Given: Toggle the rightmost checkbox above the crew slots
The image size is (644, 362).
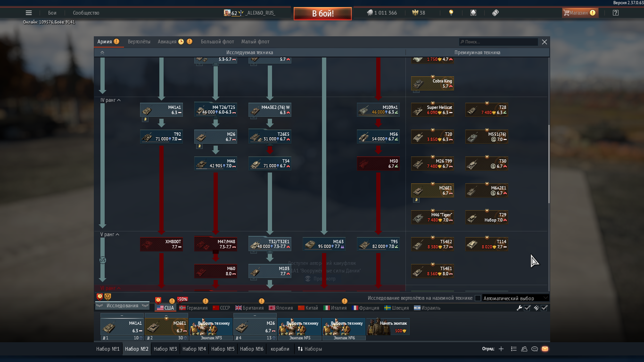Looking at the screenshot, I should coord(545,308).
